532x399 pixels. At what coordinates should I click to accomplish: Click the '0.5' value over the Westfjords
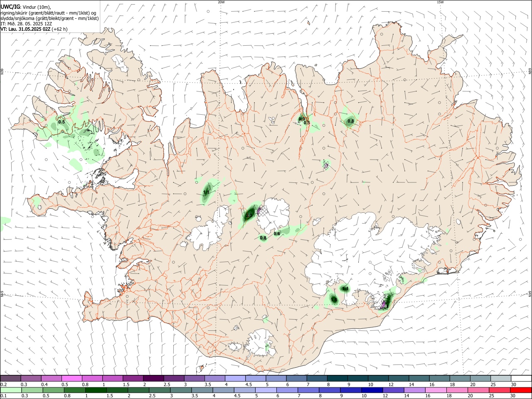[x=62, y=122]
